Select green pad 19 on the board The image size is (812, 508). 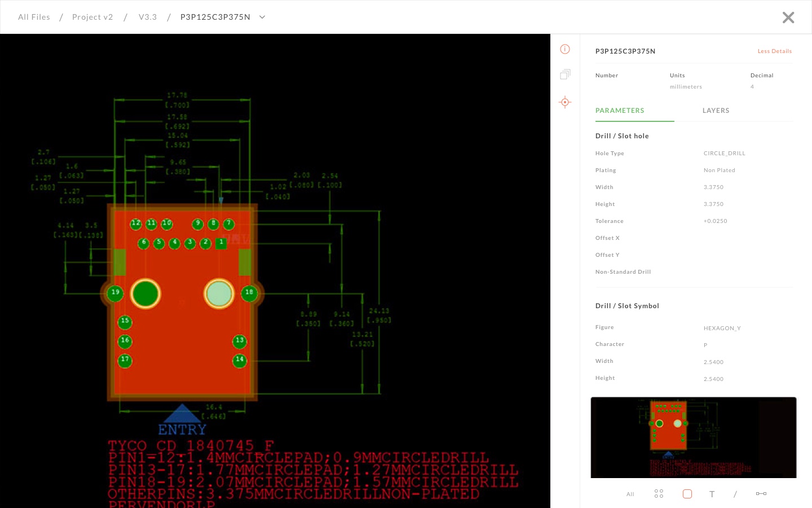pos(115,292)
